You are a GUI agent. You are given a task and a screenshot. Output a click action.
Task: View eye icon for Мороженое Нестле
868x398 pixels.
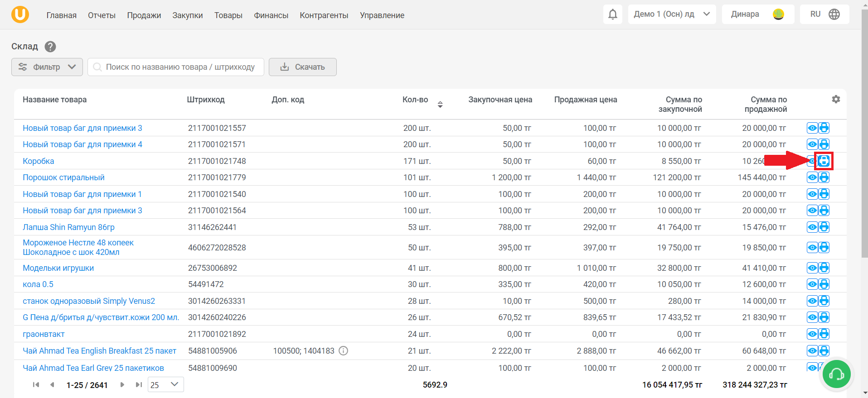coord(812,247)
